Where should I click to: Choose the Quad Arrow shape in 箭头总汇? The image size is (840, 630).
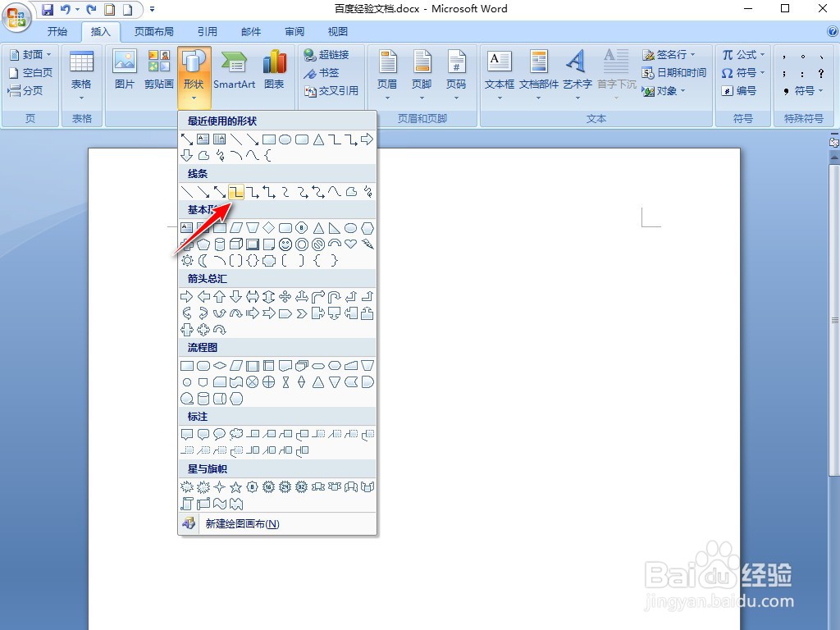tap(285, 297)
